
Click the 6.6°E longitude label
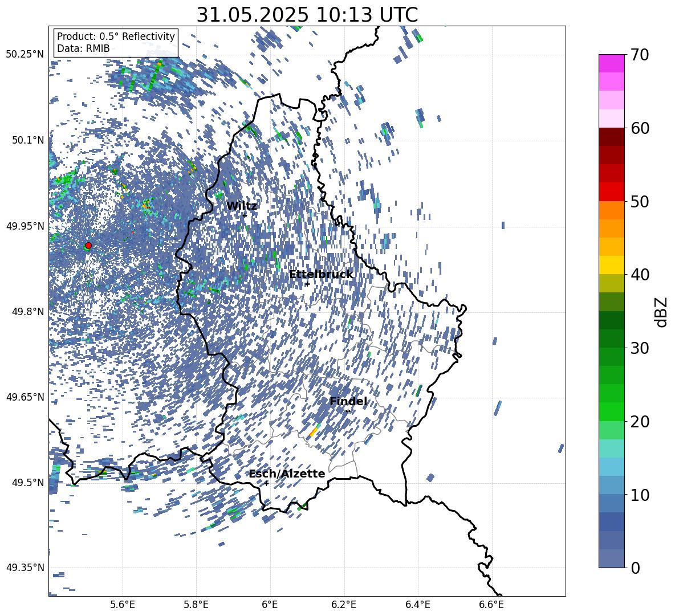tap(491, 605)
